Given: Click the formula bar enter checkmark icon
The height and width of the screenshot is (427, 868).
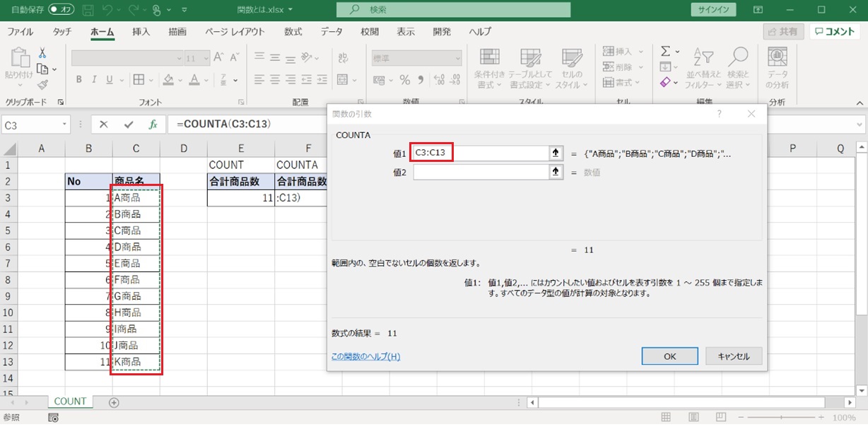Looking at the screenshot, I should point(128,124).
